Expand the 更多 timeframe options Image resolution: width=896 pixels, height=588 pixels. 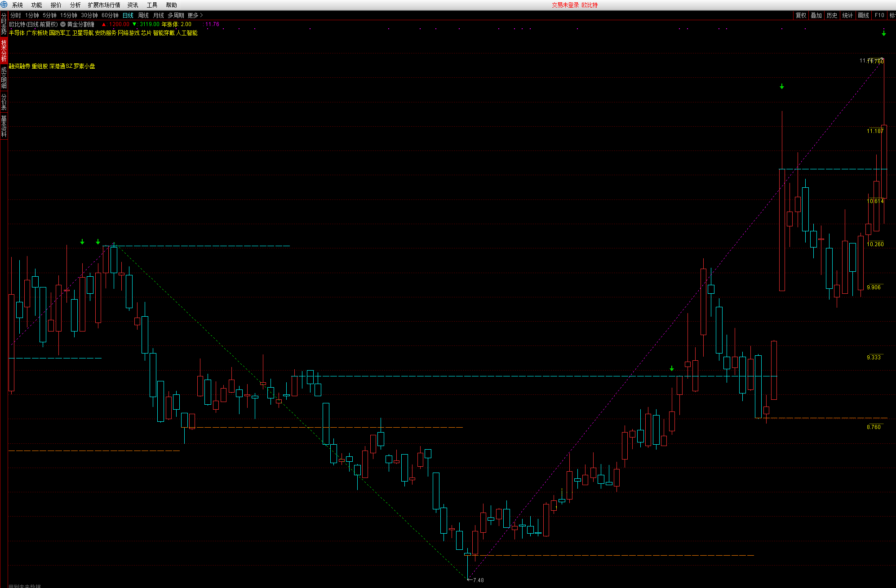[x=195, y=15]
